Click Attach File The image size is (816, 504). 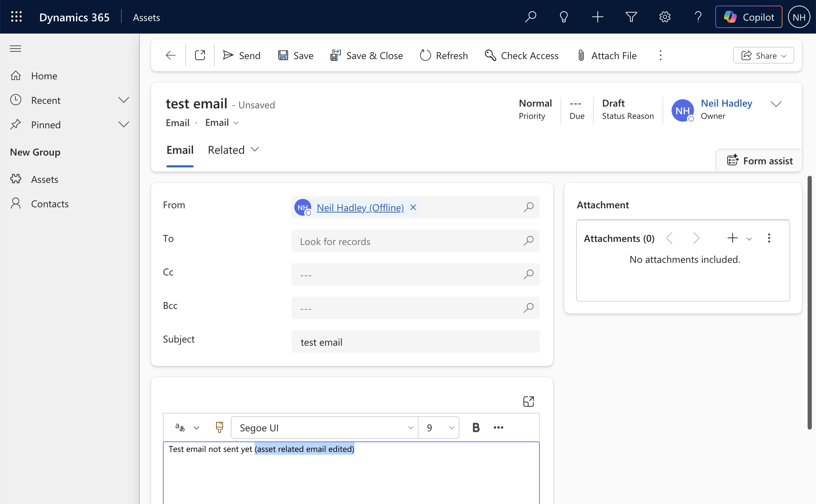point(607,55)
